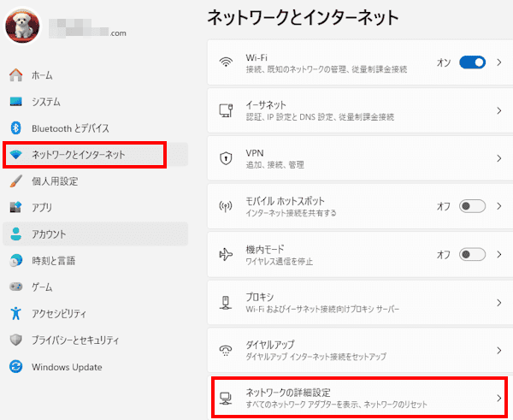
Task: Click text ワイヤレス通信を停止
Action: [280, 262]
